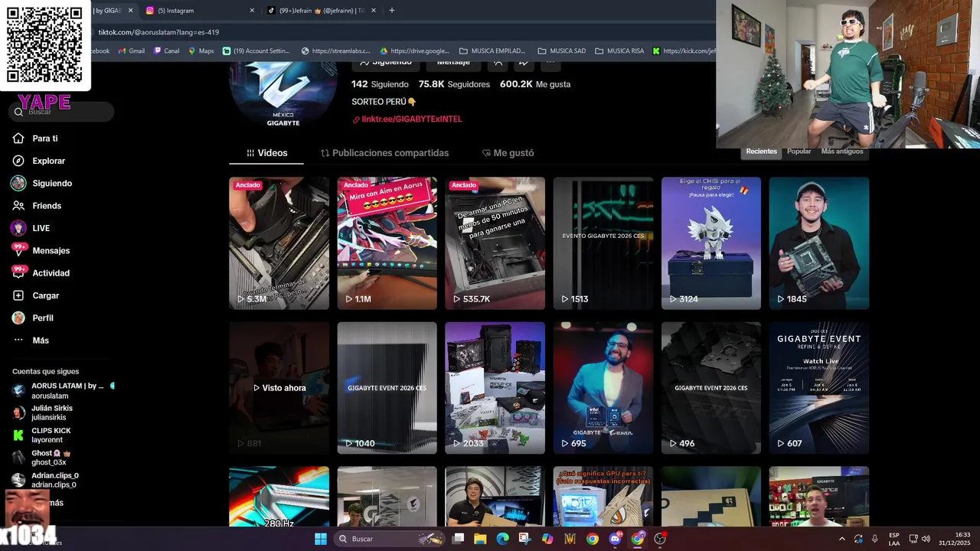Open pinned video with 5.3M views
The width and height of the screenshot is (980, 551).
[279, 243]
